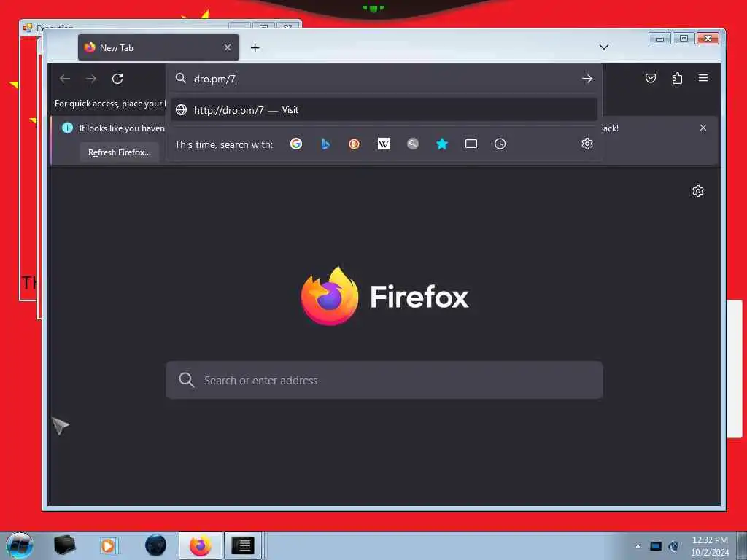Open the Save to Pocket icon
Image resolution: width=747 pixels, height=560 pixels.
[x=650, y=78]
